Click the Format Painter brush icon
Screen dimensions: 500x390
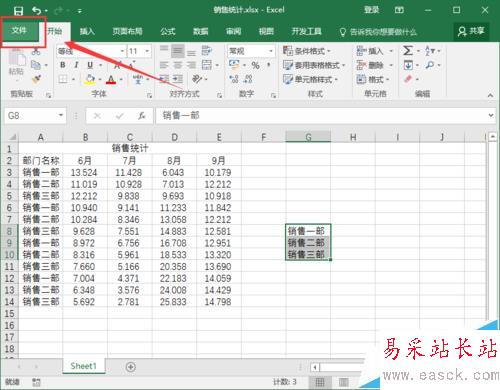pyautogui.click(x=36, y=79)
